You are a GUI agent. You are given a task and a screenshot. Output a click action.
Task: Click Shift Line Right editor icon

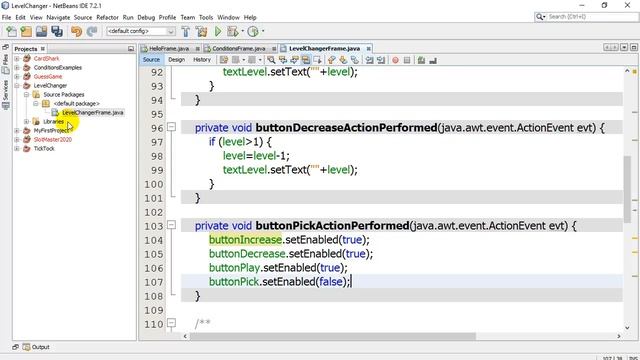pyautogui.click(x=381, y=60)
